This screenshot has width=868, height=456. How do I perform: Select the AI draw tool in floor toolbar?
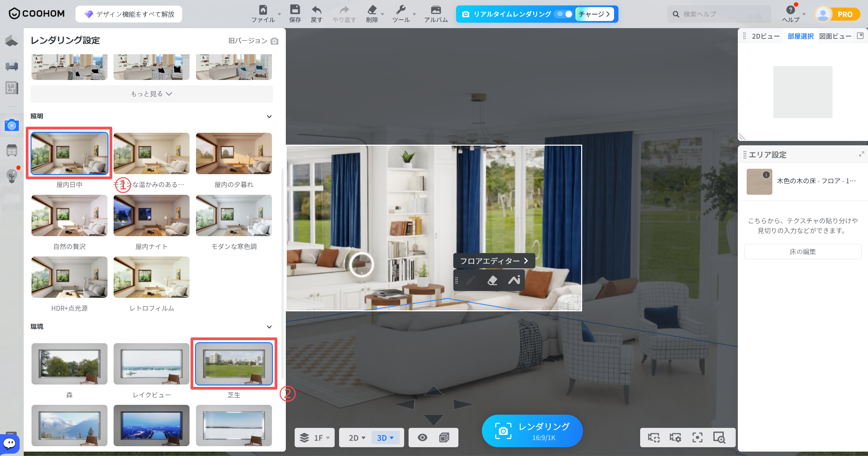point(514,280)
